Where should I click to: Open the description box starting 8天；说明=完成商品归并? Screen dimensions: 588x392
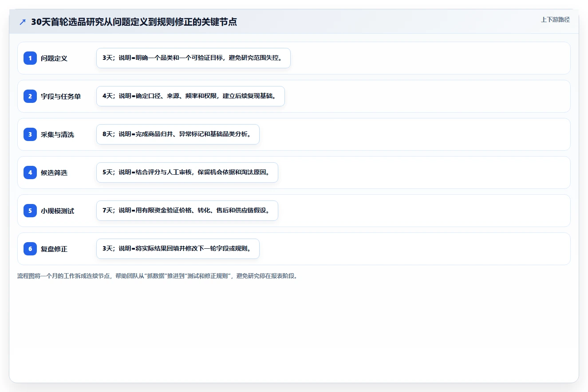178,134
